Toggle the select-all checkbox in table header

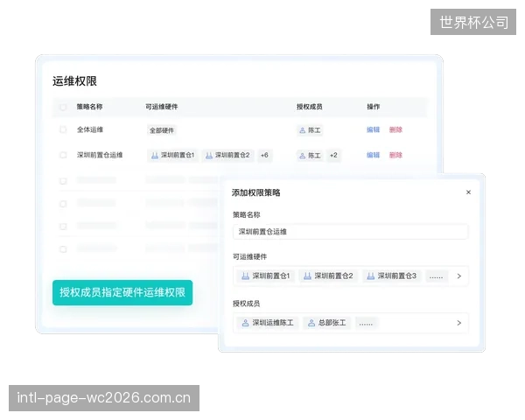click(x=63, y=107)
